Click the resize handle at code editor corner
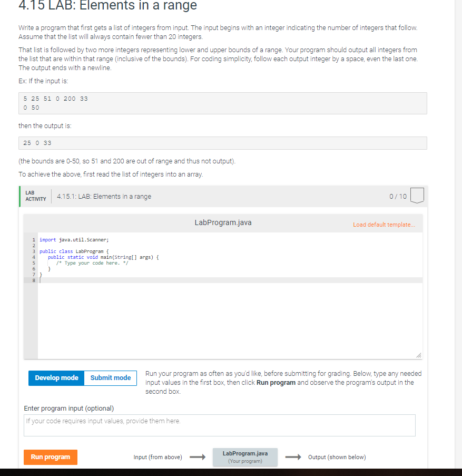 (419, 355)
